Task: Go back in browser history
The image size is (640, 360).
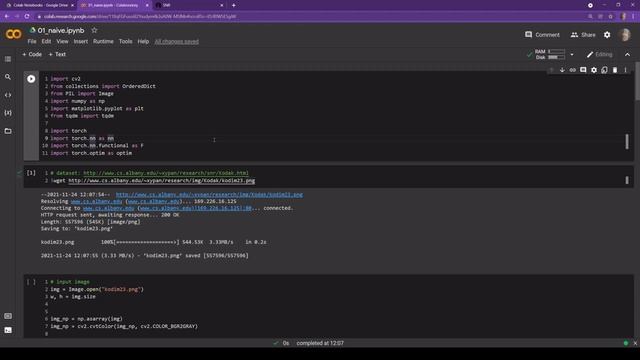Action: coord(7,16)
